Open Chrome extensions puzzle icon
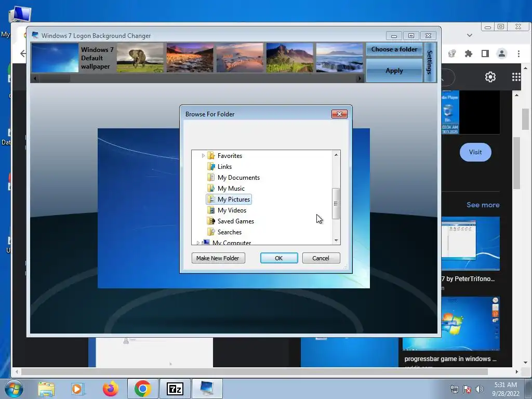Viewport: 532px width, 399px height. point(468,54)
